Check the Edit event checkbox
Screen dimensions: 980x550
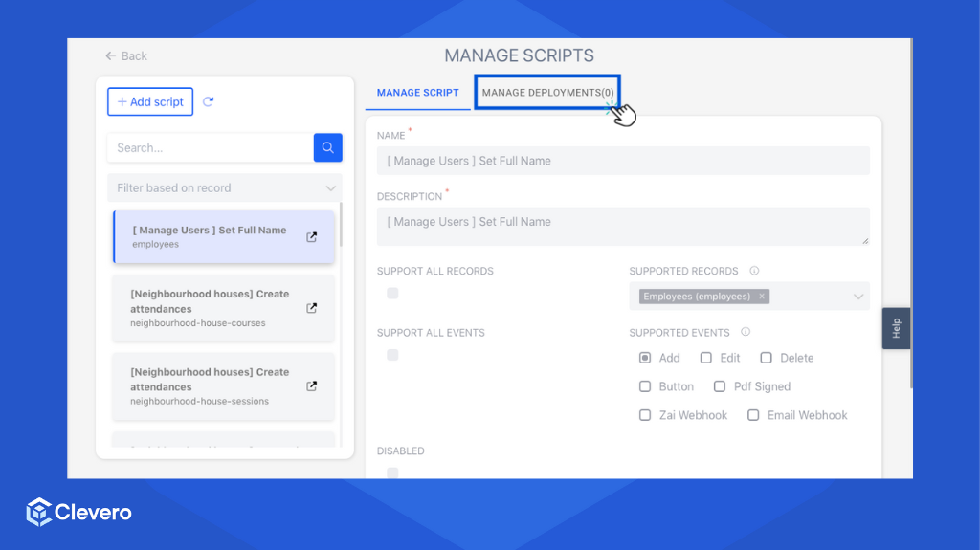click(x=705, y=358)
